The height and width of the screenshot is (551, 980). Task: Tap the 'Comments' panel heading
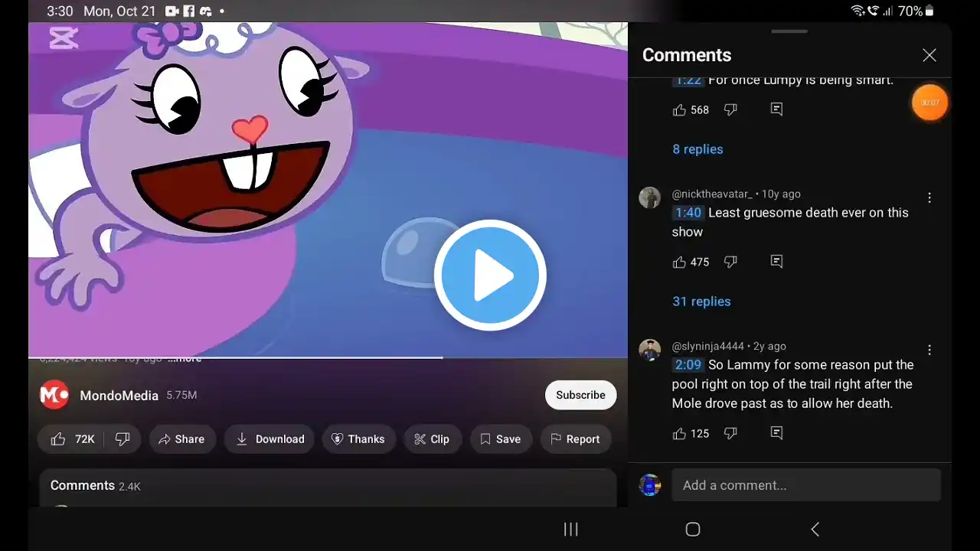click(687, 55)
